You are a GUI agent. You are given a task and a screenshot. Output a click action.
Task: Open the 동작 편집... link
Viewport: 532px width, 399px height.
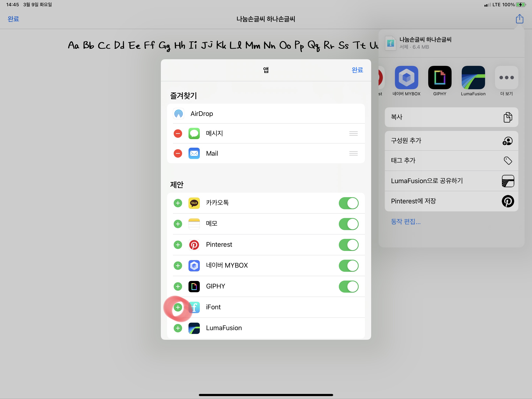click(405, 221)
